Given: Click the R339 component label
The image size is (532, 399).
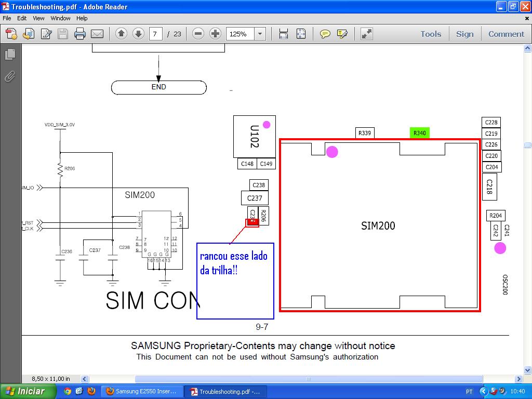Looking at the screenshot, I should 365,133.
